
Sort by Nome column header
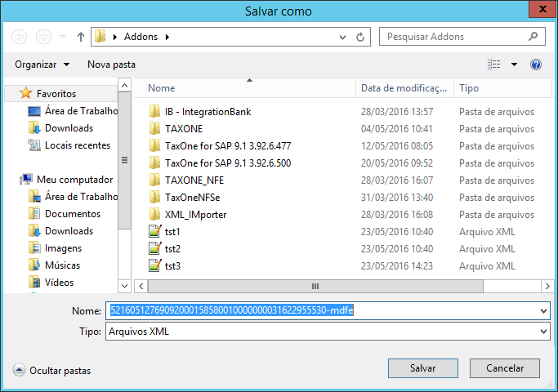tap(246, 88)
